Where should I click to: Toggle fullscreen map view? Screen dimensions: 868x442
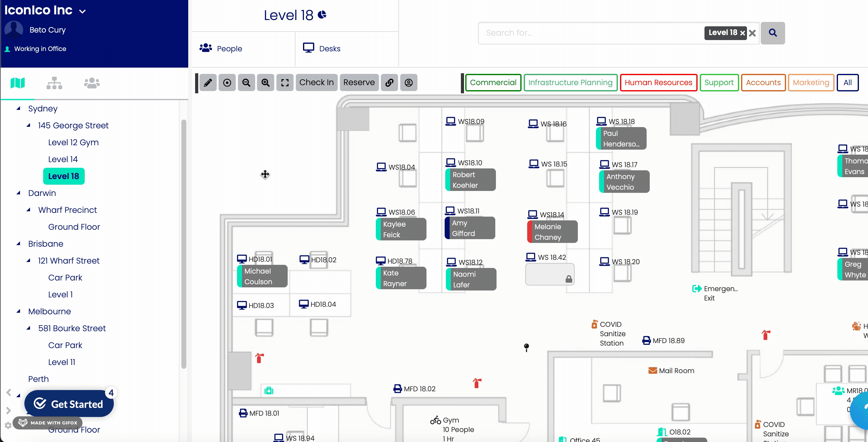(x=285, y=82)
